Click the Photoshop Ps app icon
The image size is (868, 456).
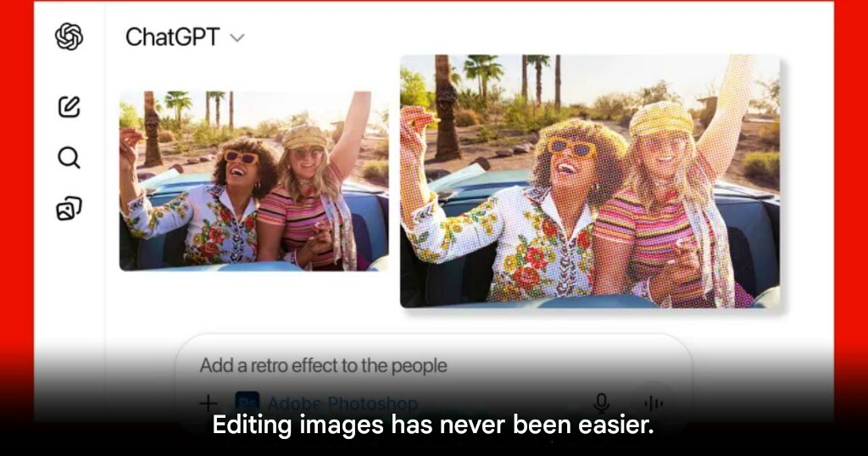pyautogui.click(x=247, y=403)
